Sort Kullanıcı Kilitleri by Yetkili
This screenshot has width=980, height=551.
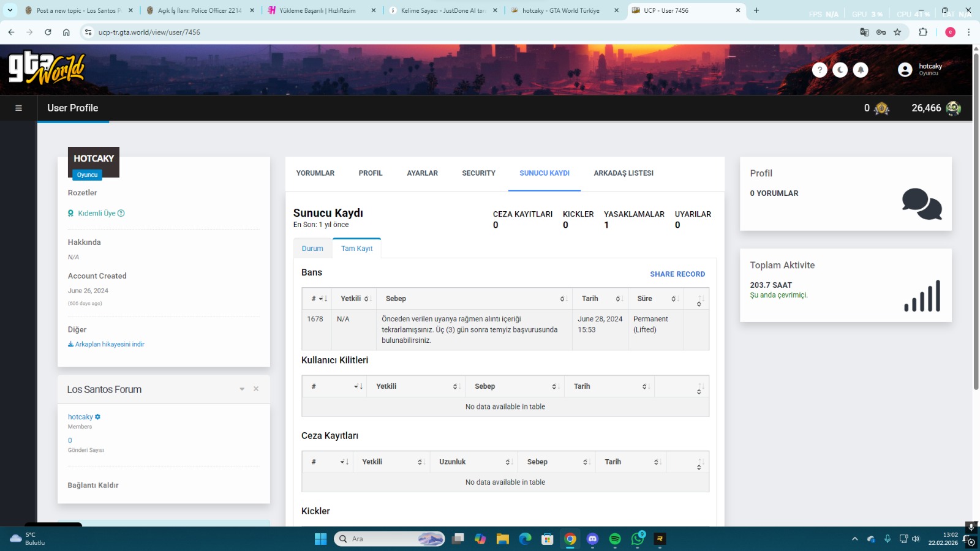pos(416,386)
